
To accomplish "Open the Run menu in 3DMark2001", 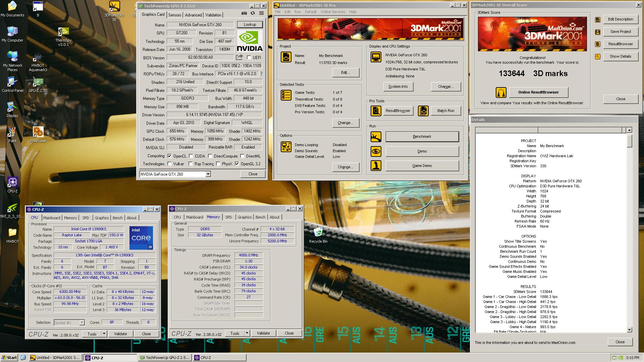I will 298,12.
